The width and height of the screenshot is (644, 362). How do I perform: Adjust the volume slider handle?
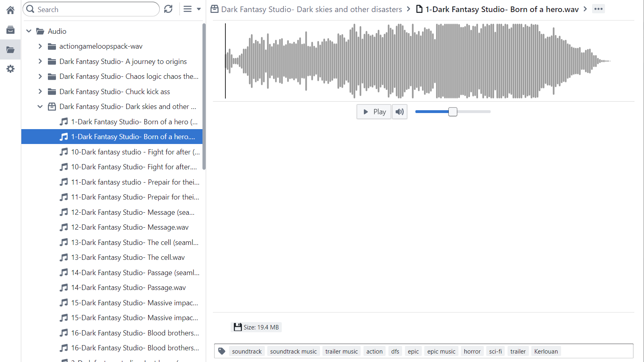point(453,112)
